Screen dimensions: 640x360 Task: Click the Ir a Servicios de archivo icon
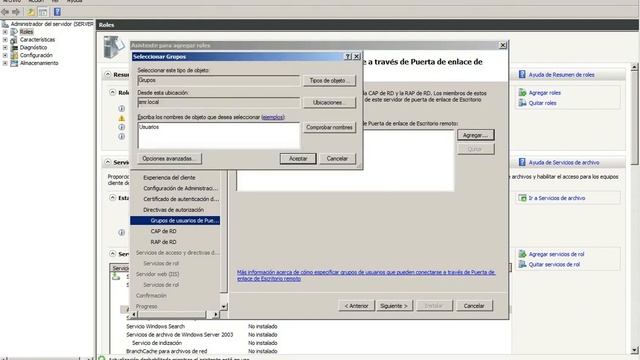click(x=522, y=198)
